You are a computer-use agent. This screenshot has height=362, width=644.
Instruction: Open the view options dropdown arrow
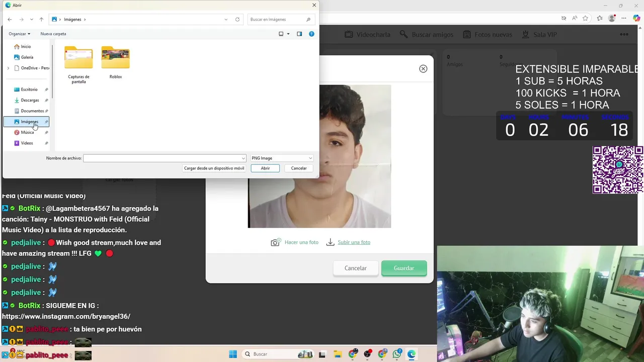[x=288, y=34]
